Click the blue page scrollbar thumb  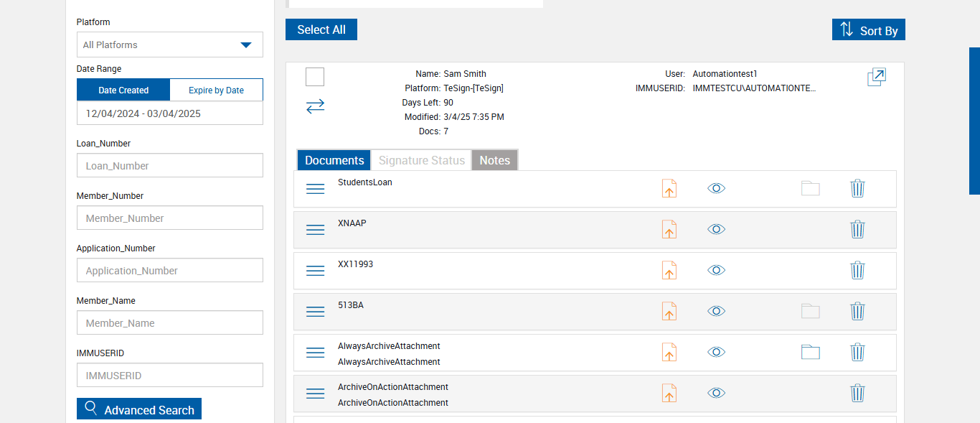tap(974, 121)
